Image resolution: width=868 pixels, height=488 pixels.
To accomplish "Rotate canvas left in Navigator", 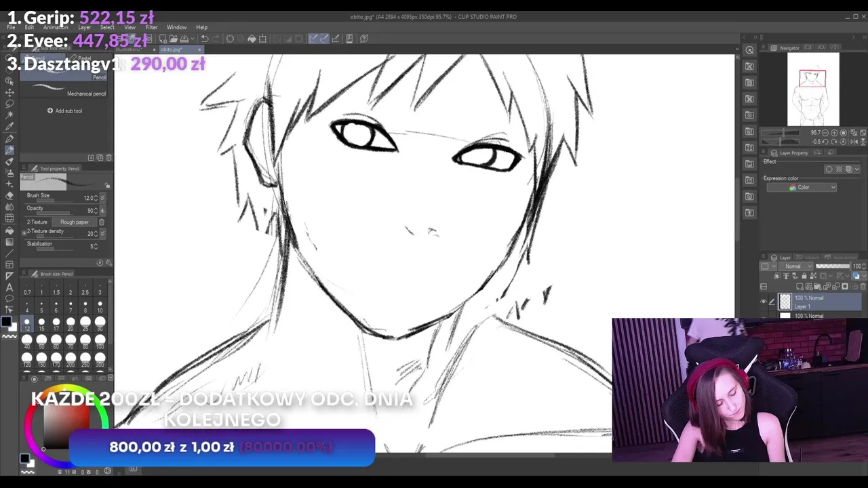I will (x=825, y=142).
